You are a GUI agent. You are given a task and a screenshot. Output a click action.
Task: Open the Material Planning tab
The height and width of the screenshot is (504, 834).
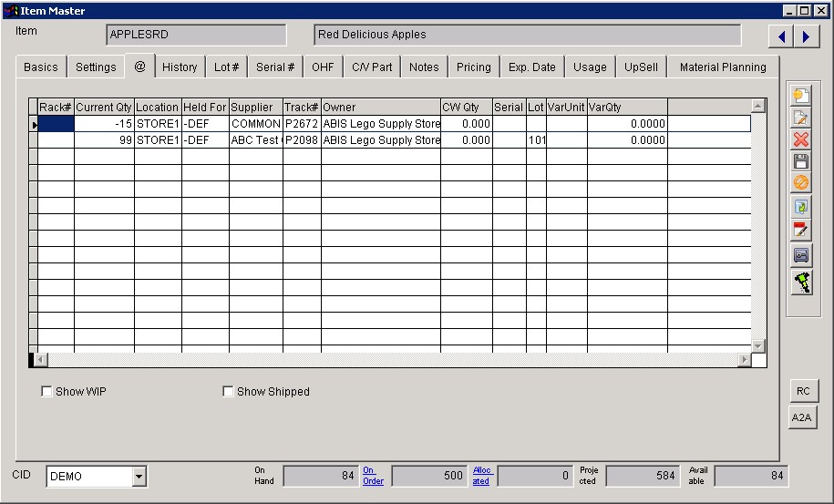pos(723,67)
